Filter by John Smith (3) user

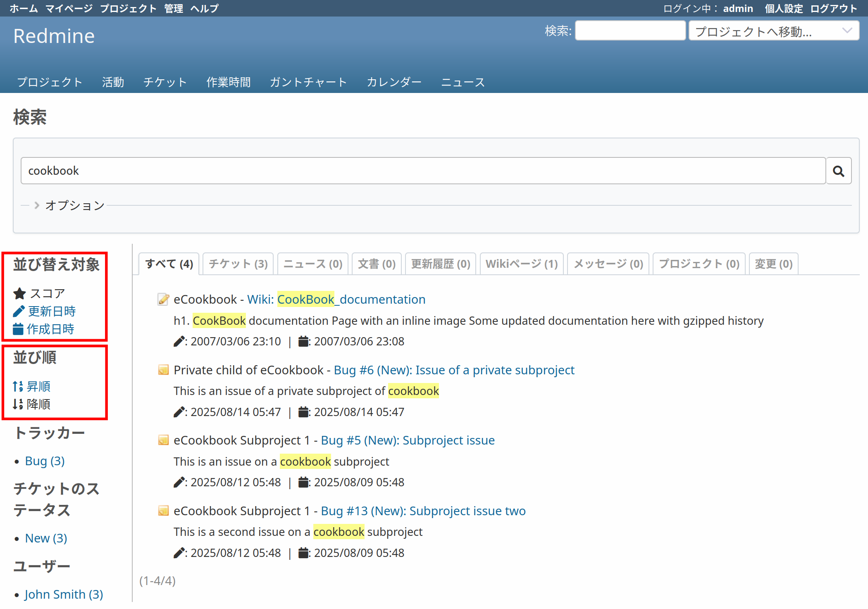point(64,594)
